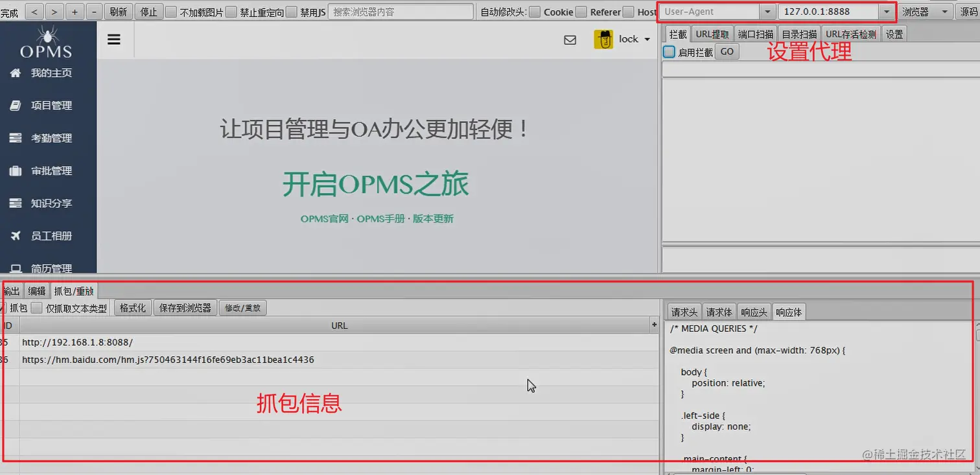Click the plus icon in URL column header

click(654, 325)
